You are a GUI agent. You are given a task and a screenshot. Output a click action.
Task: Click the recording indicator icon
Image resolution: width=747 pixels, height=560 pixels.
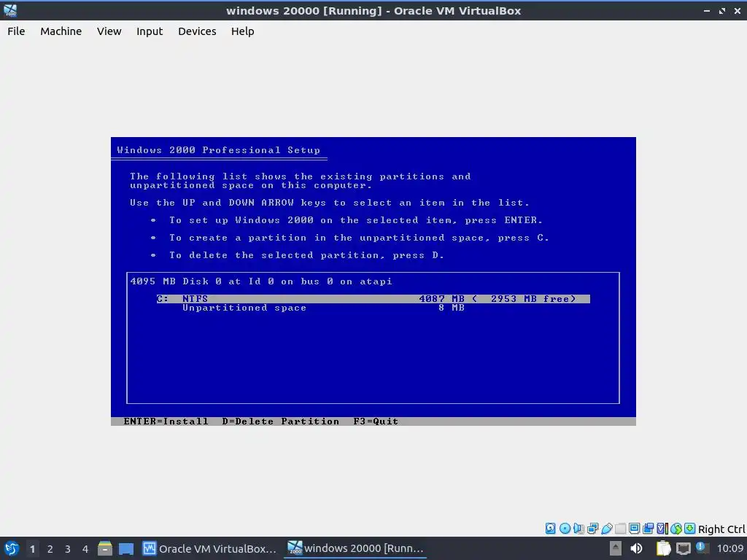coord(648,528)
